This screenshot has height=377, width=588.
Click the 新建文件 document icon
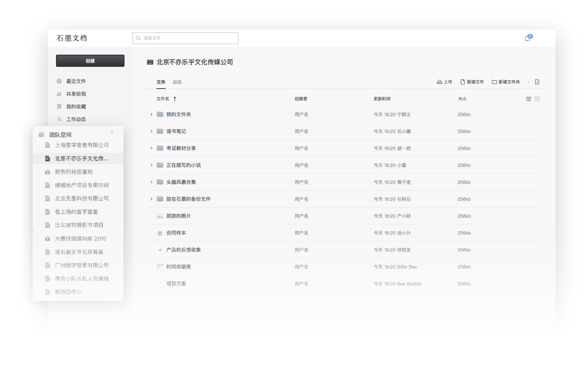pos(463,81)
